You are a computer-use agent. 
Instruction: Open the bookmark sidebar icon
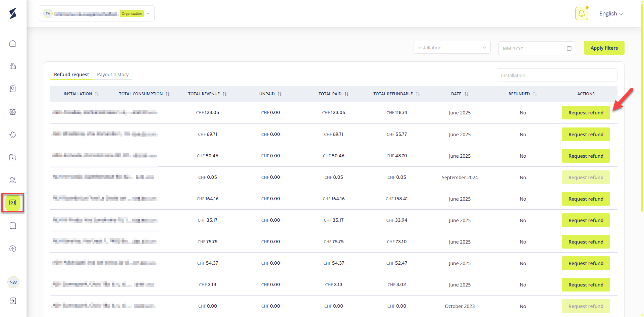[13, 226]
